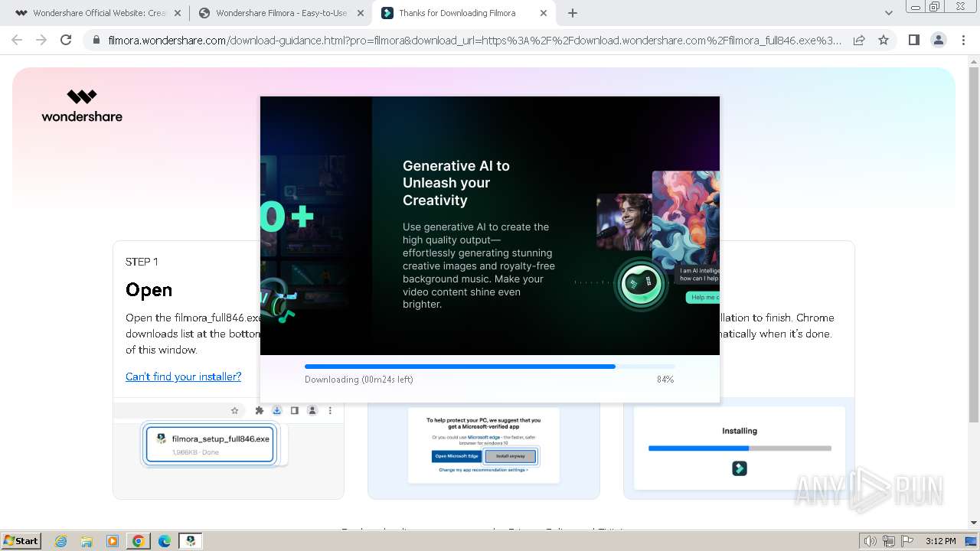Go back to previous page
This screenshot has width=980, height=551.
(x=17, y=40)
